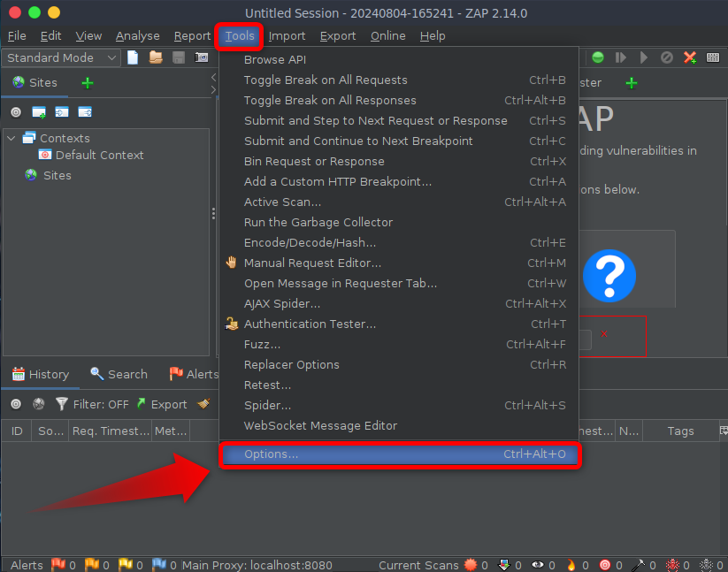Image resolution: width=728 pixels, height=572 pixels.
Task: Click the Tags column header
Action: 680,431
